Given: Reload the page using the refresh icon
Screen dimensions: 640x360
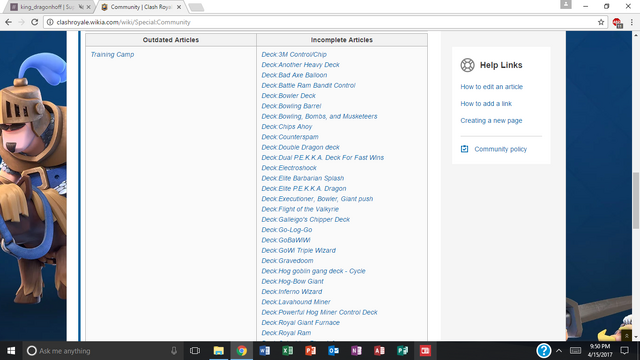Looking at the screenshot, I should pyautogui.click(x=35, y=22).
